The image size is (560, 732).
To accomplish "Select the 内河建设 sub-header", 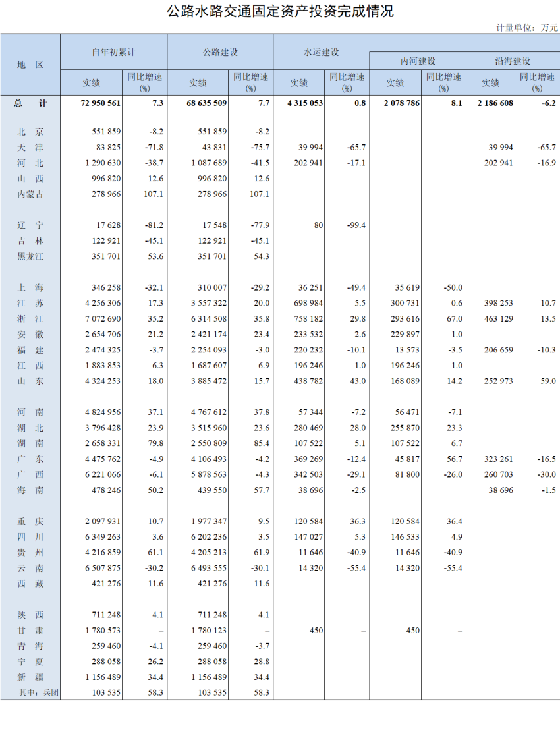I will click(418, 61).
